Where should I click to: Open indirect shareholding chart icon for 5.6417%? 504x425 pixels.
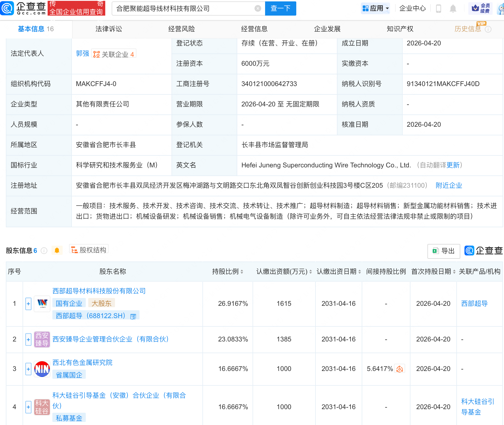[400, 369]
